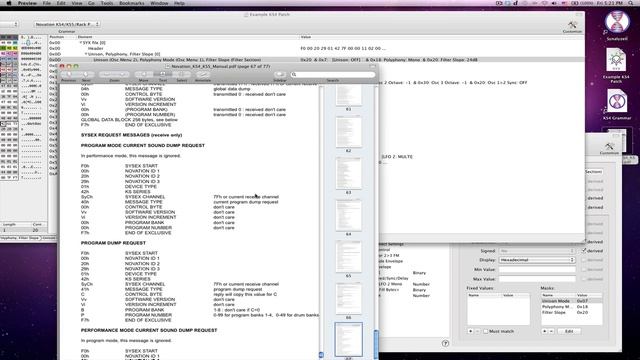Viewport: 640px width, 360px height.
Task: Select page 64 thumbnail in sidebar
Action: pyautogui.click(x=348, y=215)
